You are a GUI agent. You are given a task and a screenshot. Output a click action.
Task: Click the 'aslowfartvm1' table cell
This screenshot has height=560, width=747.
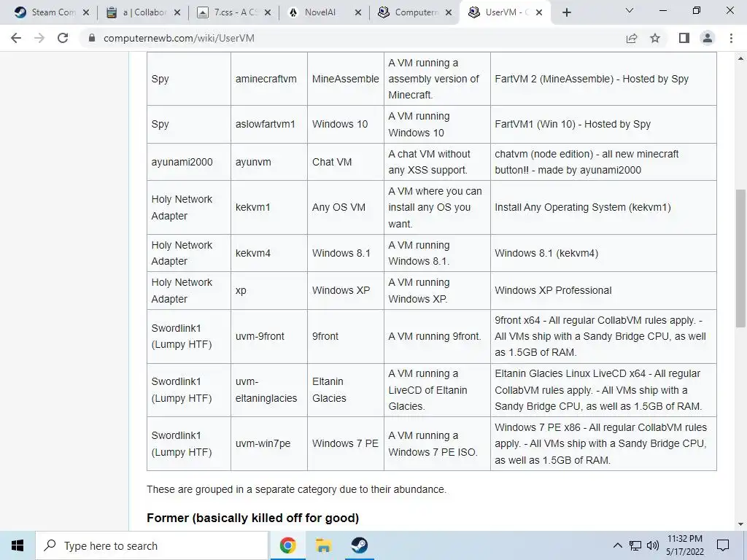[x=269, y=124]
